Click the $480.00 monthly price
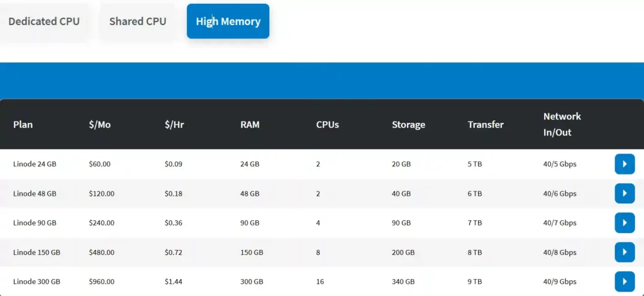Screen dimensions: 644x296 coord(101,253)
